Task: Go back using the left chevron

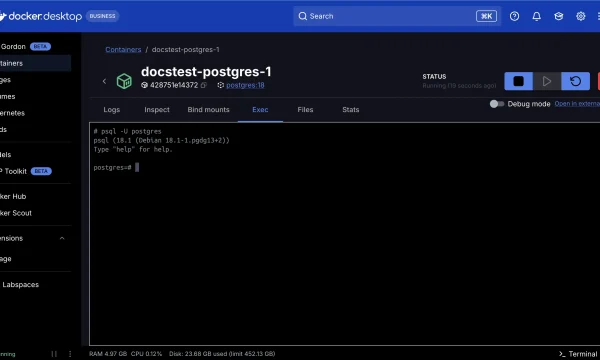Action: click(104, 81)
